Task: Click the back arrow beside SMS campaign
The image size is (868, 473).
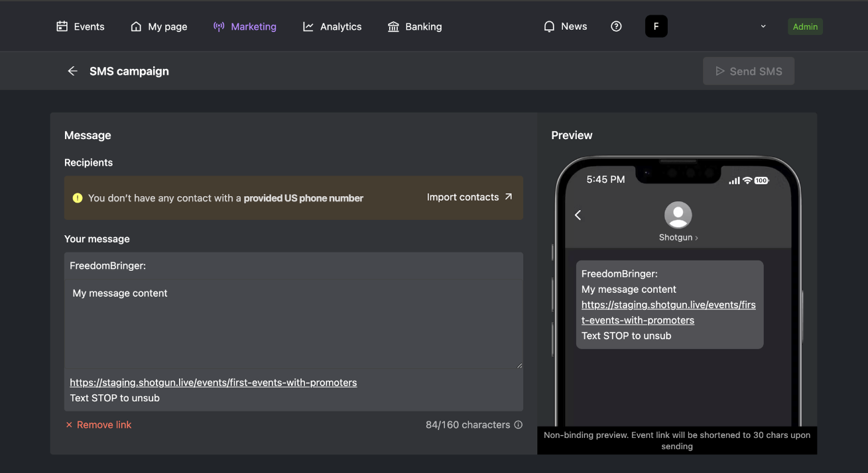Action: pos(72,71)
